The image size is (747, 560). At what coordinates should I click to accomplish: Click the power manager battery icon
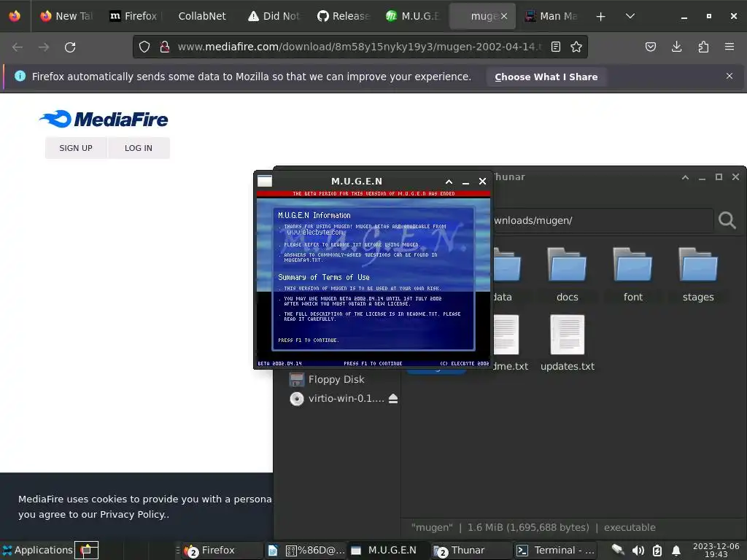pos(657,551)
